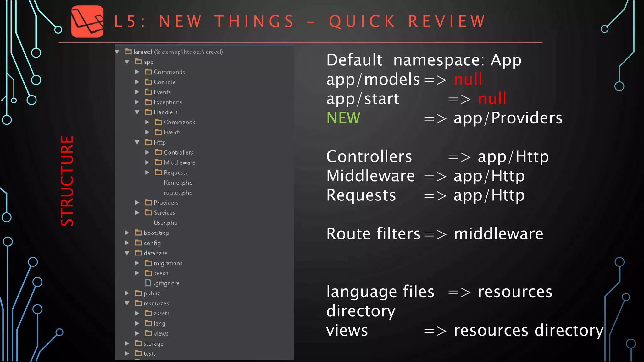This screenshot has width=644, height=362.
Task: Click the Controllers folder icon
Action: click(158, 152)
